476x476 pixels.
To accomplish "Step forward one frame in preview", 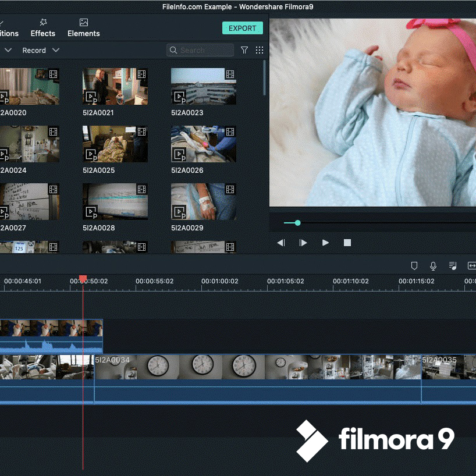I will click(303, 243).
